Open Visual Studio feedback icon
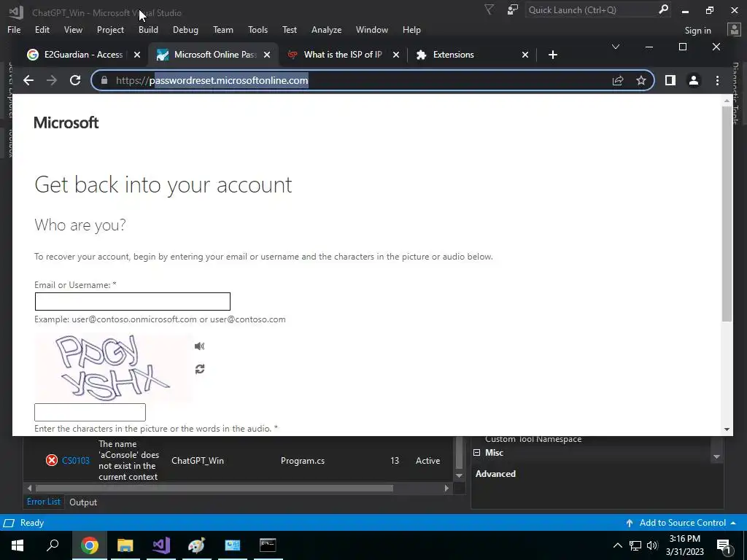This screenshot has height=560, width=747. (513, 9)
